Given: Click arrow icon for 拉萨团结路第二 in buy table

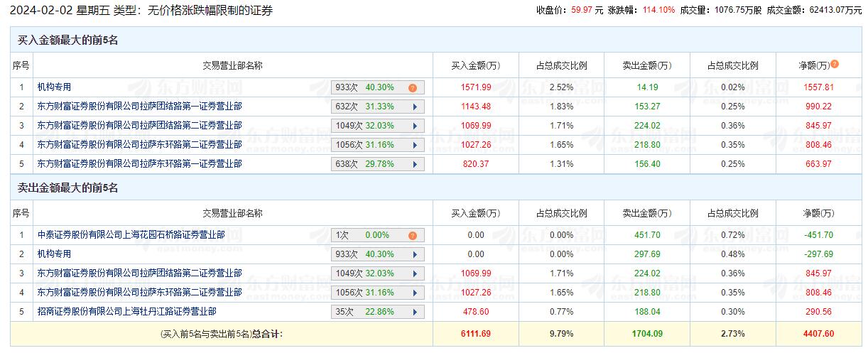Looking at the screenshot, I should click(413, 126).
